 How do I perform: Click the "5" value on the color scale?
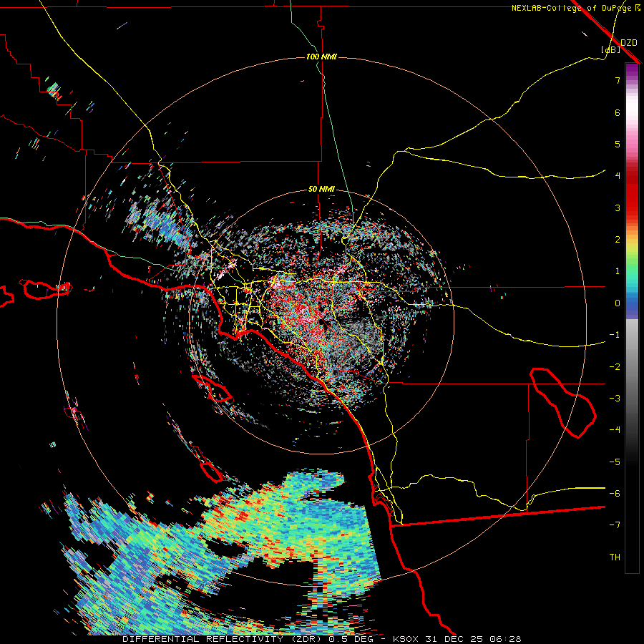pos(618,145)
